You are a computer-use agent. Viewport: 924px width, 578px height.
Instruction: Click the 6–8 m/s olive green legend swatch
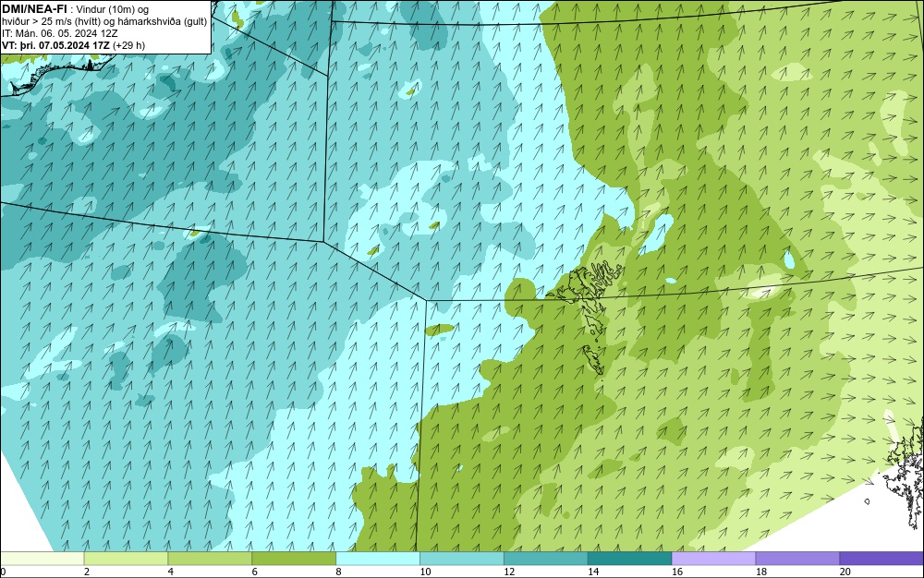point(294,559)
